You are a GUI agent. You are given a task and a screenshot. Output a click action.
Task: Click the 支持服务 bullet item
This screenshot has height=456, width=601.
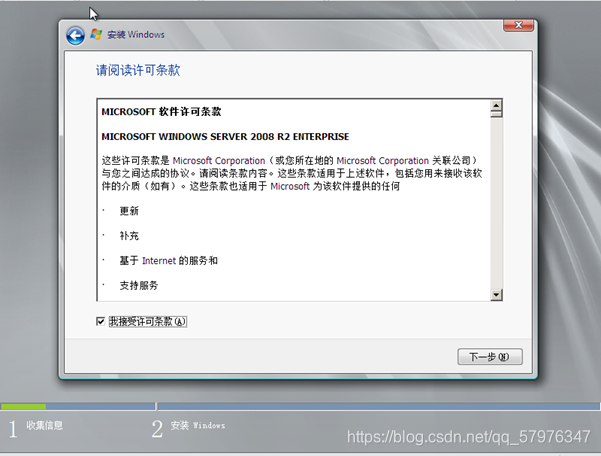pos(139,285)
